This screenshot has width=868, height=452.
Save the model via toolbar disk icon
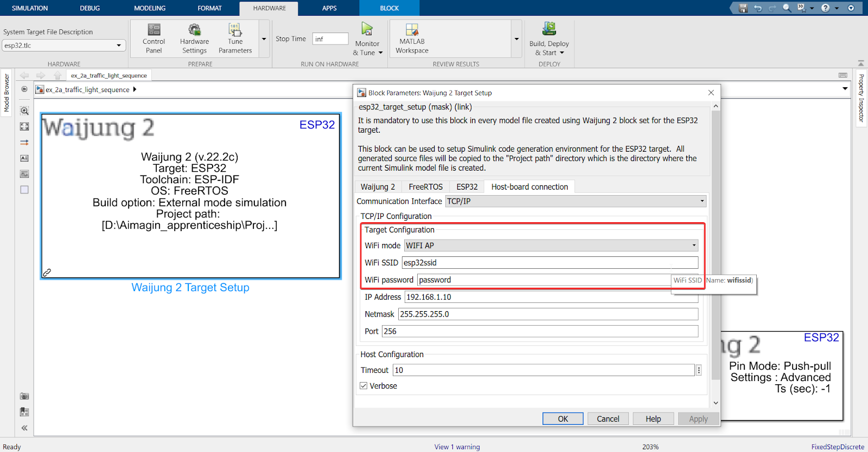pyautogui.click(x=743, y=8)
